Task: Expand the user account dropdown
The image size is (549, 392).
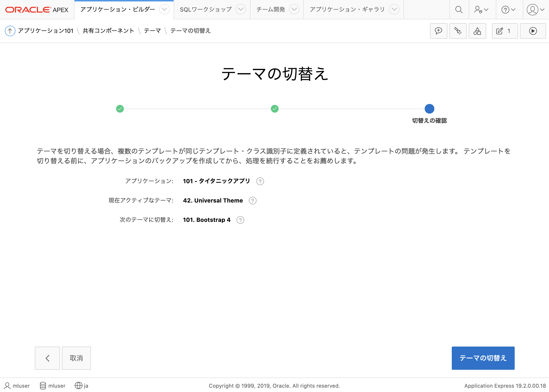Action: (x=535, y=10)
